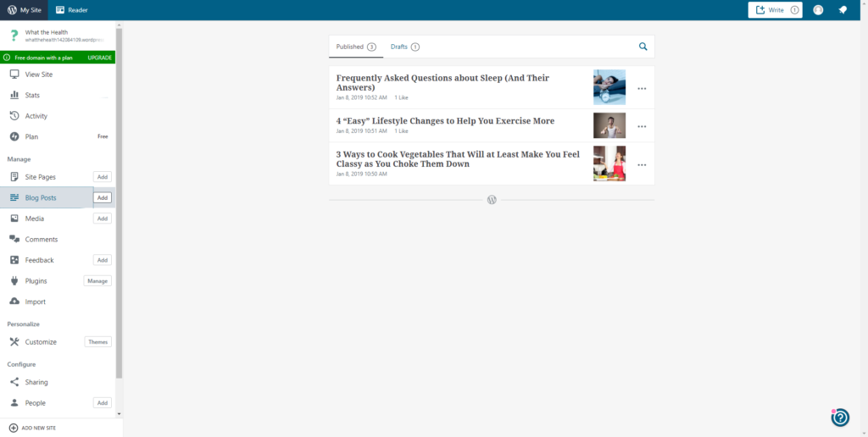Open the user profile avatar icon
Image resolution: width=868 pixels, height=437 pixels.
pyautogui.click(x=818, y=10)
